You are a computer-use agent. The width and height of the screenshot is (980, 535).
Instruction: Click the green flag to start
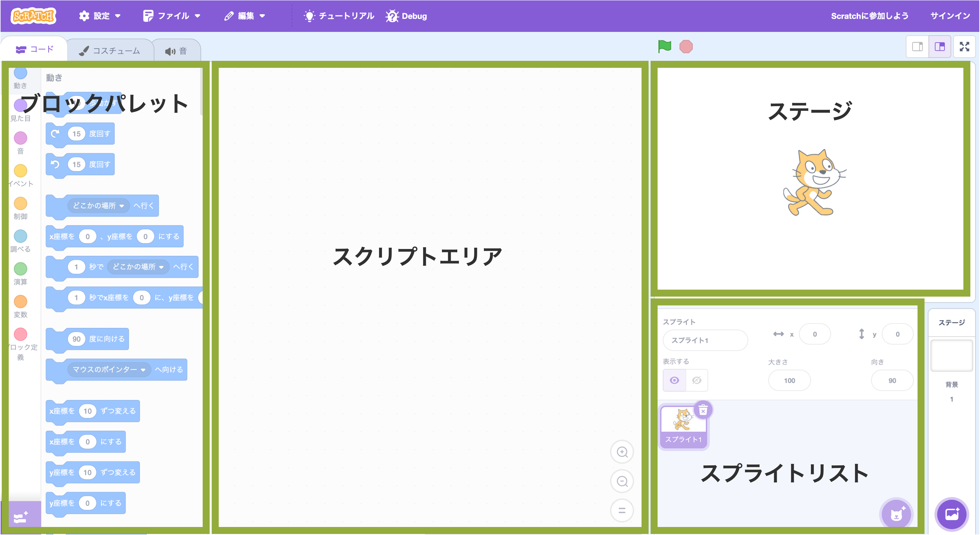click(x=665, y=46)
